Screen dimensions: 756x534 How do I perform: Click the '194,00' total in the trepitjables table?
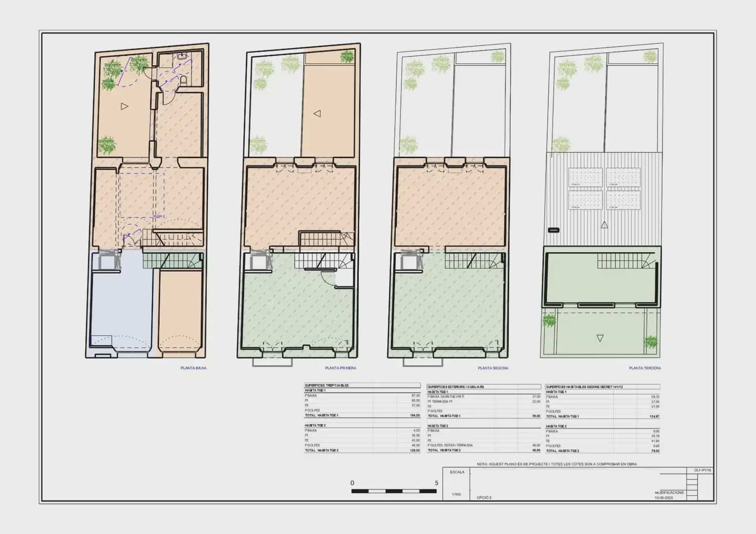(415, 415)
